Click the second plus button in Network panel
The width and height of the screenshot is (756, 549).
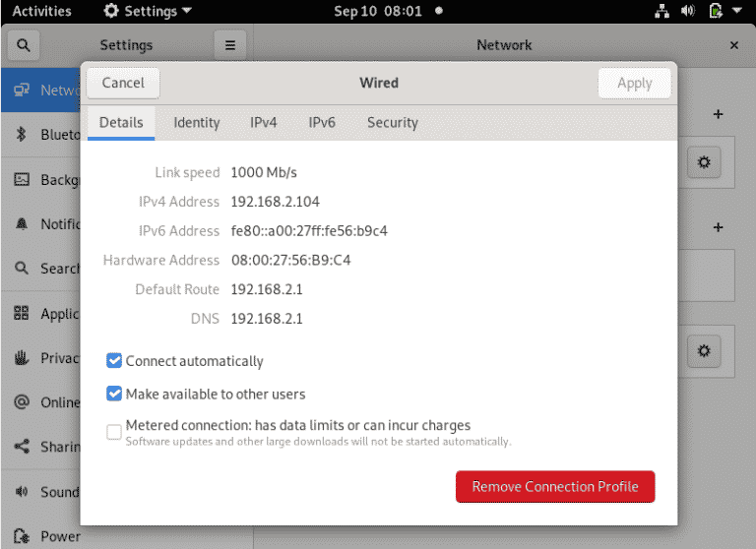tap(718, 227)
